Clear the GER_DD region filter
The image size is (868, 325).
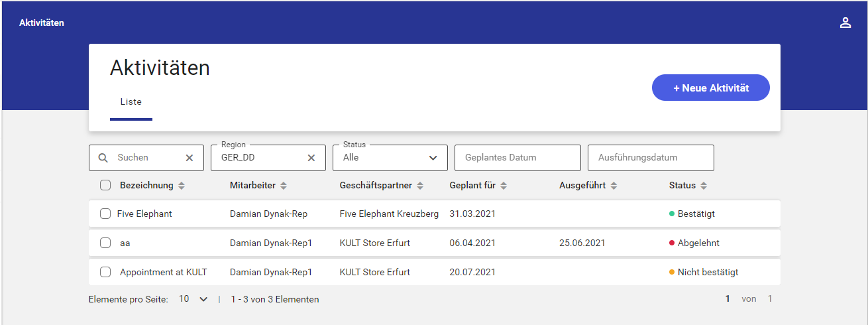tap(311, 158)
